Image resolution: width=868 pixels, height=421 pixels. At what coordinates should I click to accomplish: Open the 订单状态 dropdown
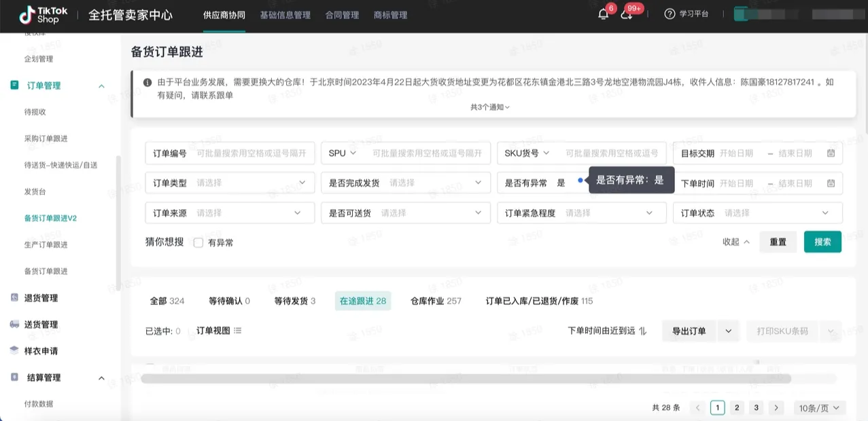coord(758,213)
